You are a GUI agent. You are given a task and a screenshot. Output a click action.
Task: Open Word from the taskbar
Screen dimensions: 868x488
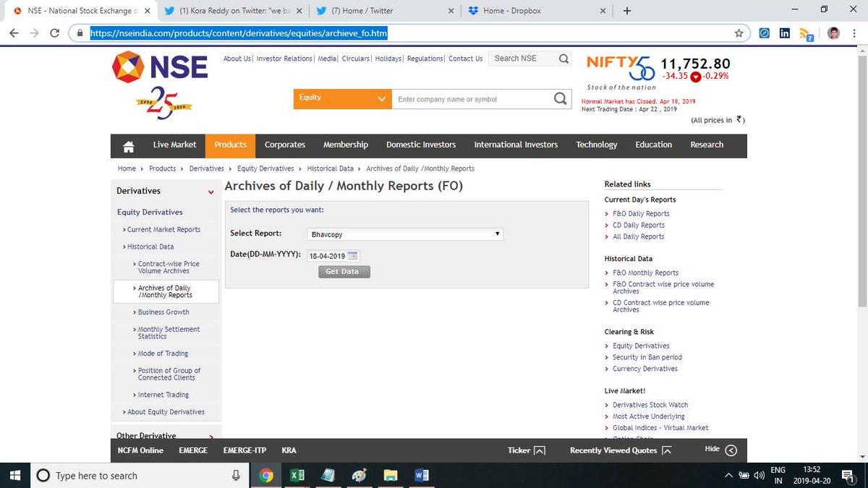422,476
